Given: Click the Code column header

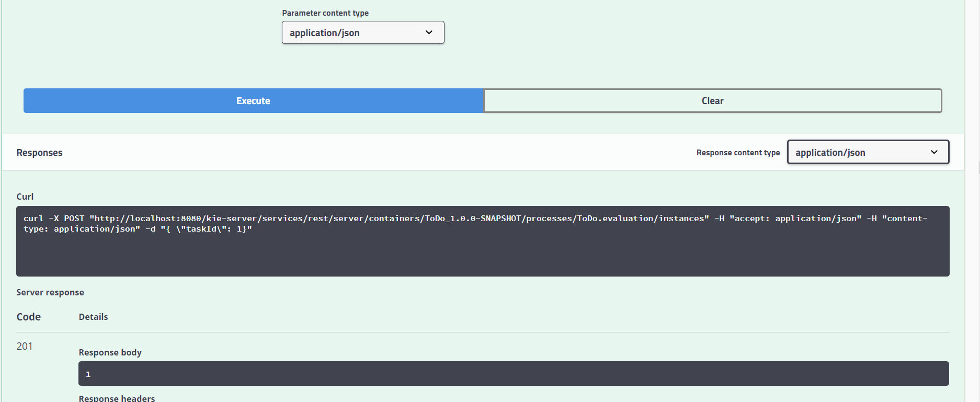Looking at the screenshot, I should pyautogui.click(x=28, y=317).
